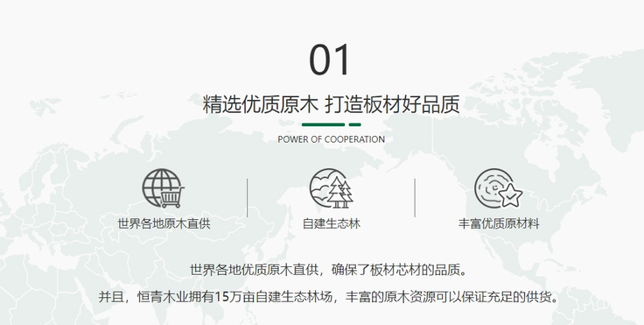The height and width of the screenshot is (325, 644).
Task: Select the 世界各地原木直供 label
Action: click(x=164, y=223)
